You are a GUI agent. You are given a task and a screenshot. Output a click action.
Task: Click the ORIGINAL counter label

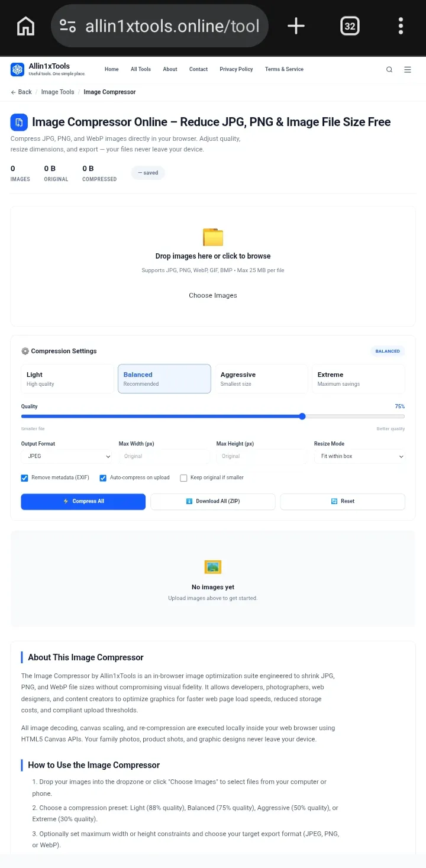tap(56, 179)
